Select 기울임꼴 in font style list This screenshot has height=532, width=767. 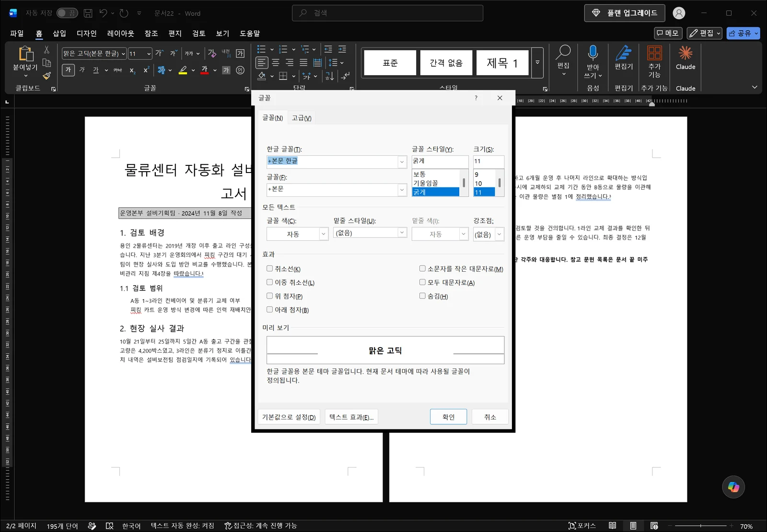(436, 183)
